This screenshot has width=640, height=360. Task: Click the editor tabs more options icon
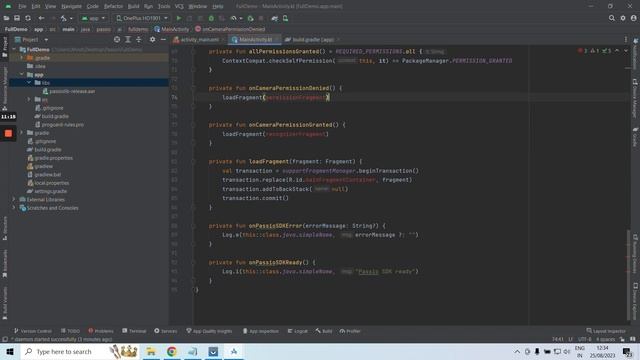(626, 40)
